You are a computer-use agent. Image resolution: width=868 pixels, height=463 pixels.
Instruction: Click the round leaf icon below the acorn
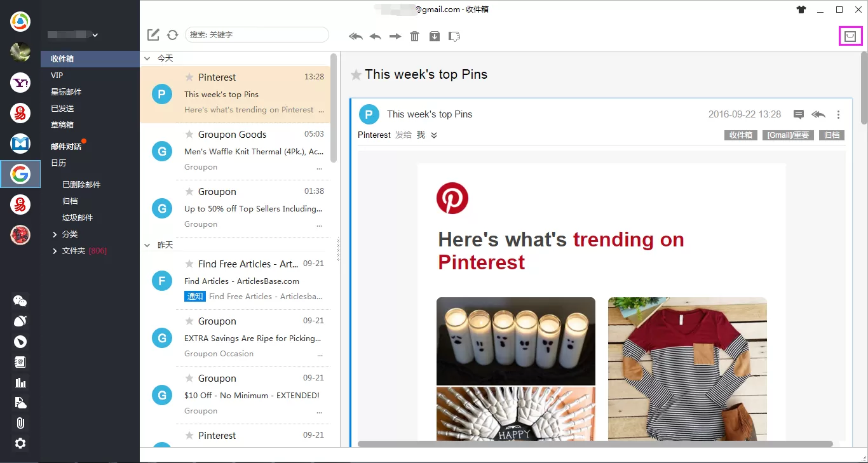(x=20, y=342)
